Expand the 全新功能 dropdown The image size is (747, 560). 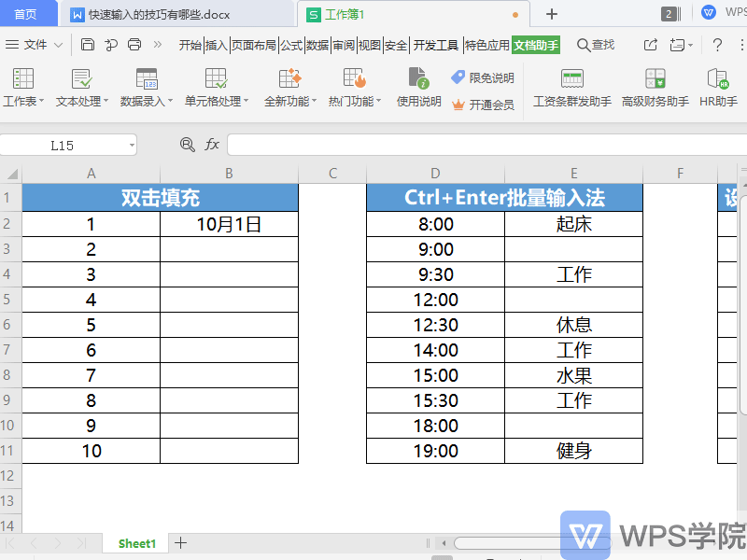290,102
